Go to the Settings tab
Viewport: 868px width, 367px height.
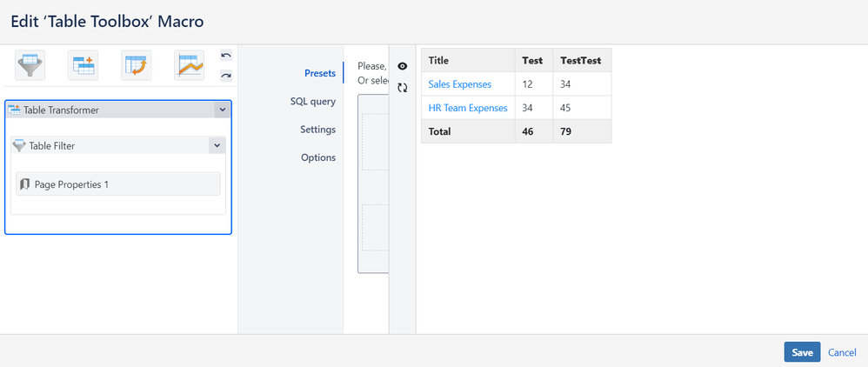tap(317, 130)
